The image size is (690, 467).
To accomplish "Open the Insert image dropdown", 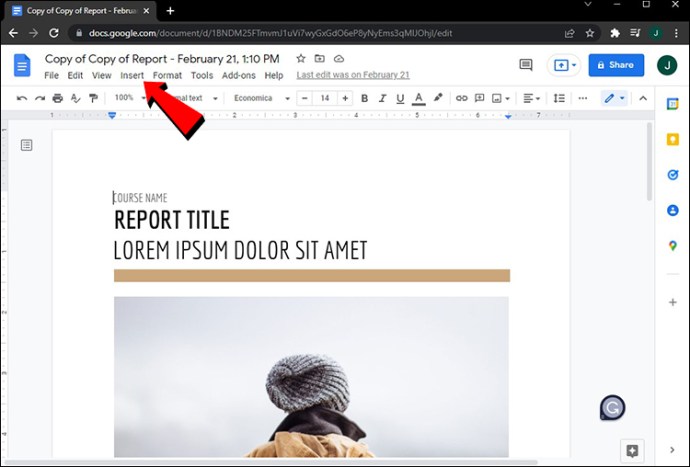I will pyautogui.click(x=501, y=98).
